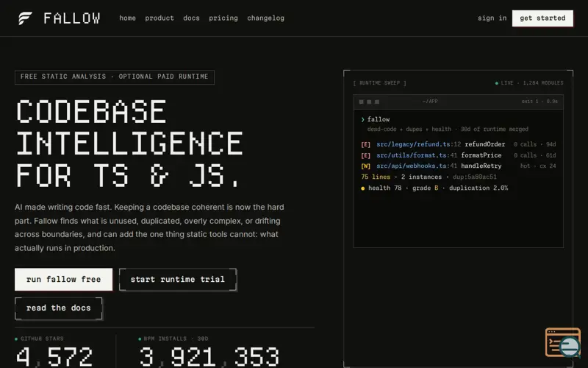Image resolution: width=588 pixels, height=368 pixels.
Task: Click the Fallow logo icon
Action: point(26,18)
